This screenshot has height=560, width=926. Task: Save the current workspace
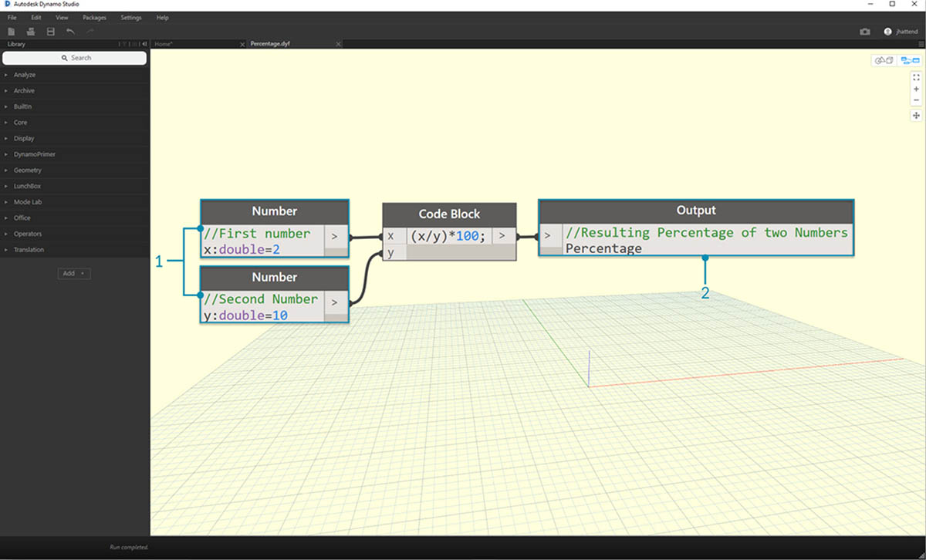[x=50, y=31]
